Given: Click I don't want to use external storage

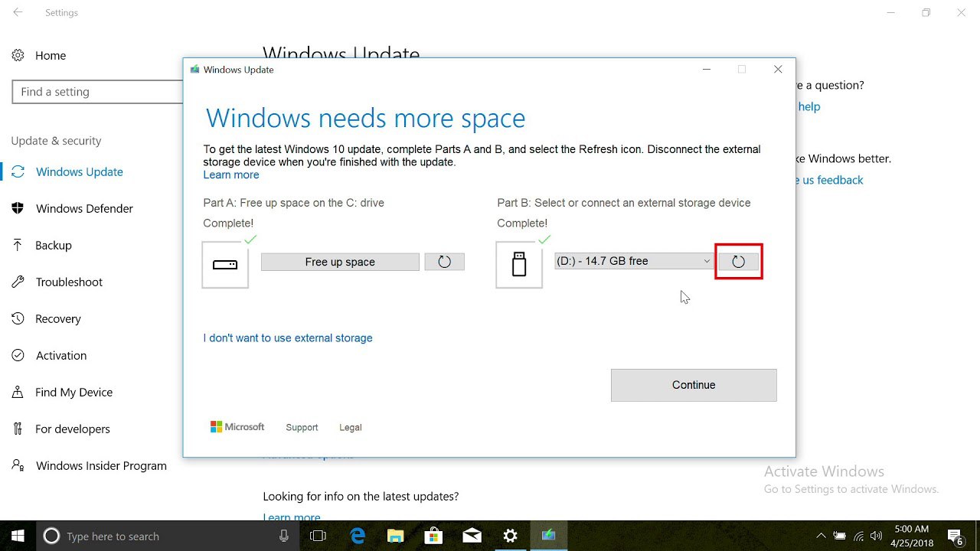Looking at the screenshot, I should [288, 337].
